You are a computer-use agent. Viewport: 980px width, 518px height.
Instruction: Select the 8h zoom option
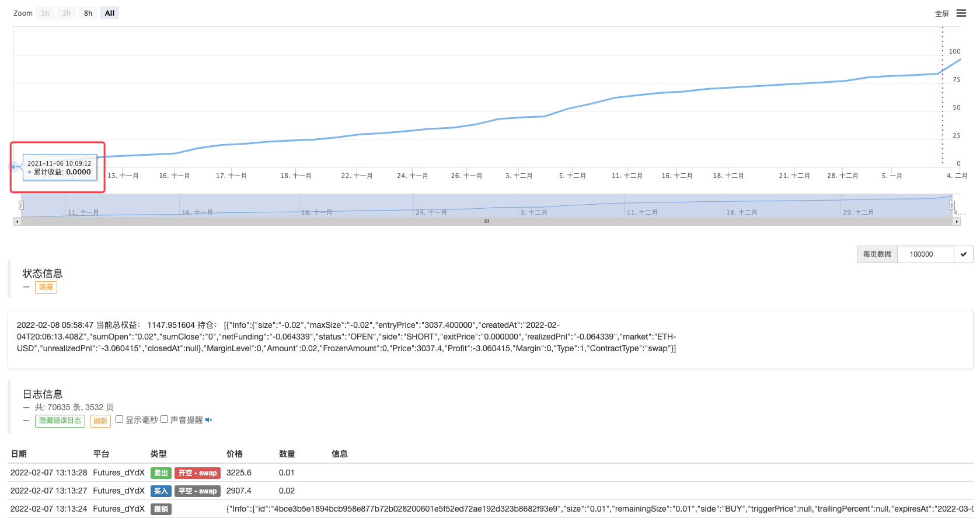pyautogui.click(x=88, y=13)
